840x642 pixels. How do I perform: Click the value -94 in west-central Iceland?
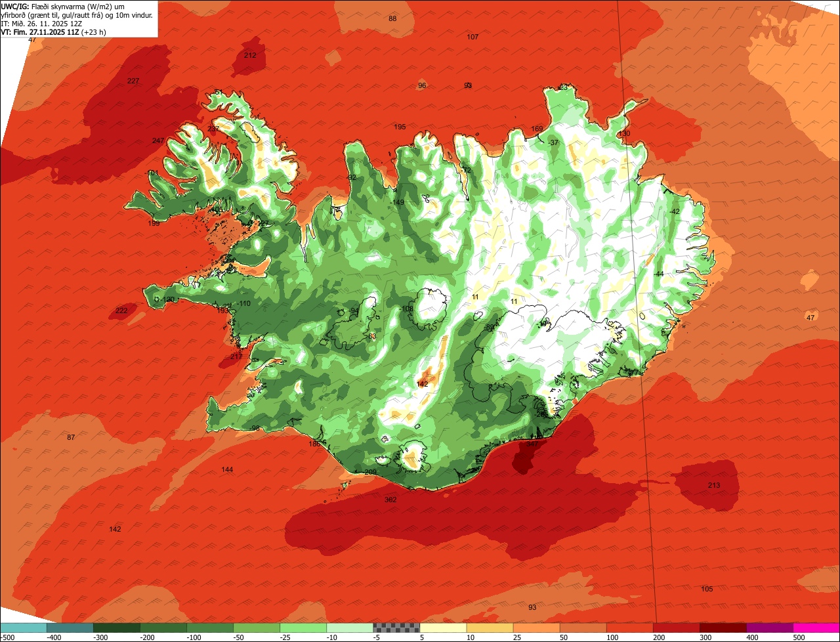[354, 311]
